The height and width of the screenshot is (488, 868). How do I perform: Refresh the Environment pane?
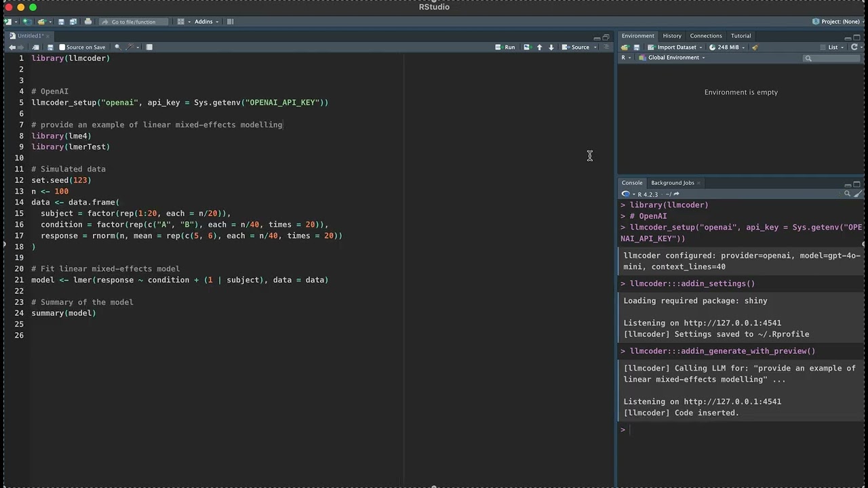click(854, 47)
